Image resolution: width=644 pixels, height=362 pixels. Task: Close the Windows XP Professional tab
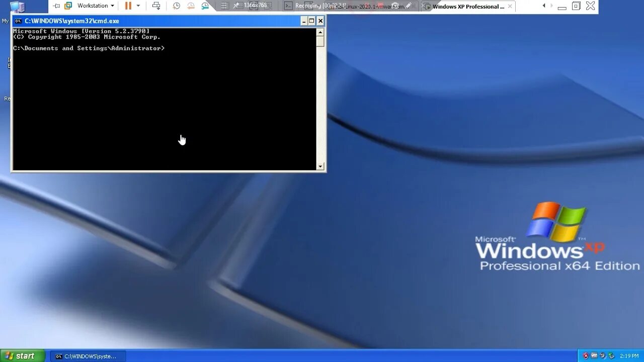tap(510, 6)
